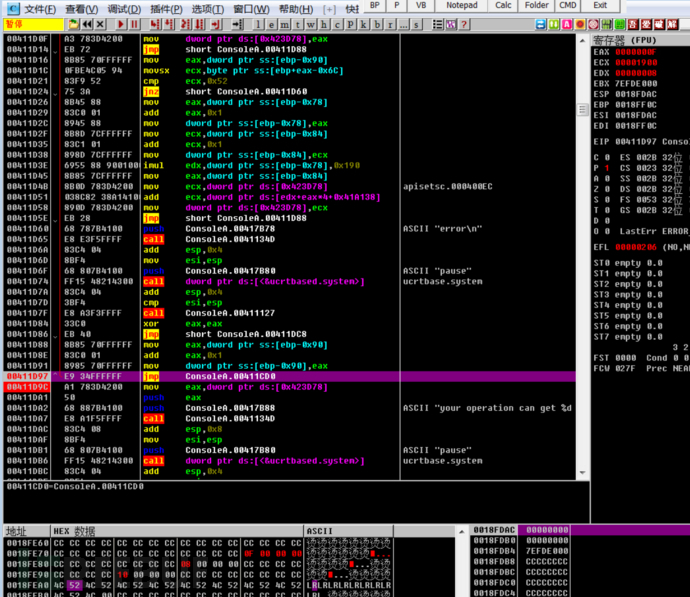690x597 pixels.
Task: Open the 'm' memory map window
Action: pos(286,23)
